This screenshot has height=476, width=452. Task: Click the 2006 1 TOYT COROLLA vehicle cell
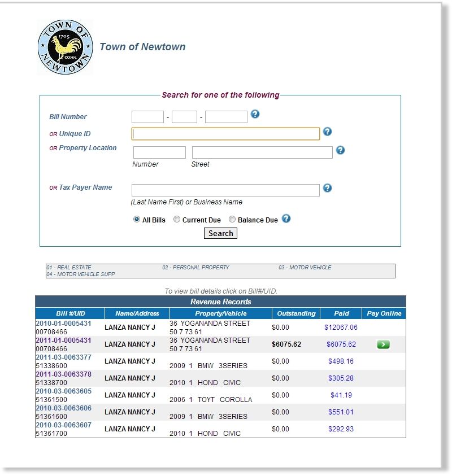tap(211, 400)
